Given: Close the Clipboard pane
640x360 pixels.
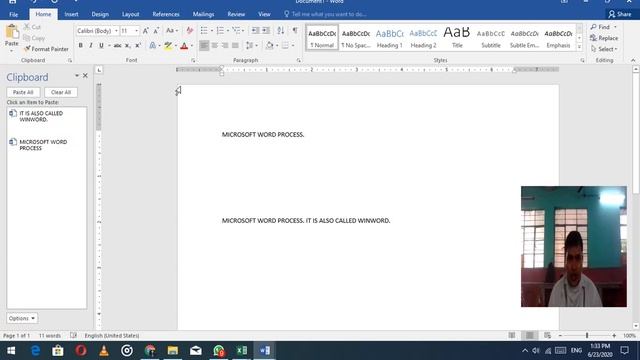Looking at the screenshot, I should coord(85,76).
